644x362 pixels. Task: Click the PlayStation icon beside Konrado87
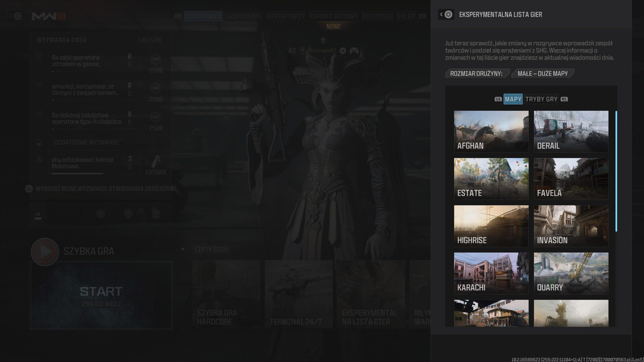(x=343, y=51)
